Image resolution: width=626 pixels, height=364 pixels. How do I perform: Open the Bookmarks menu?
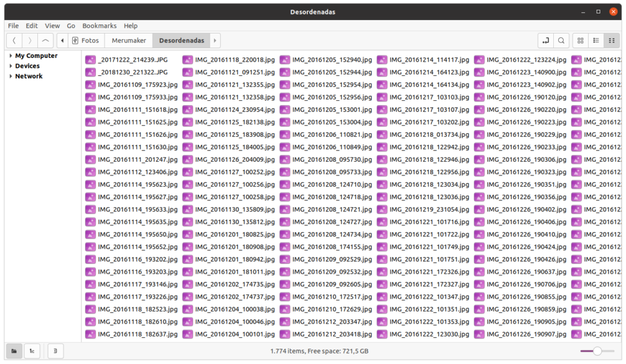[99, 26]
